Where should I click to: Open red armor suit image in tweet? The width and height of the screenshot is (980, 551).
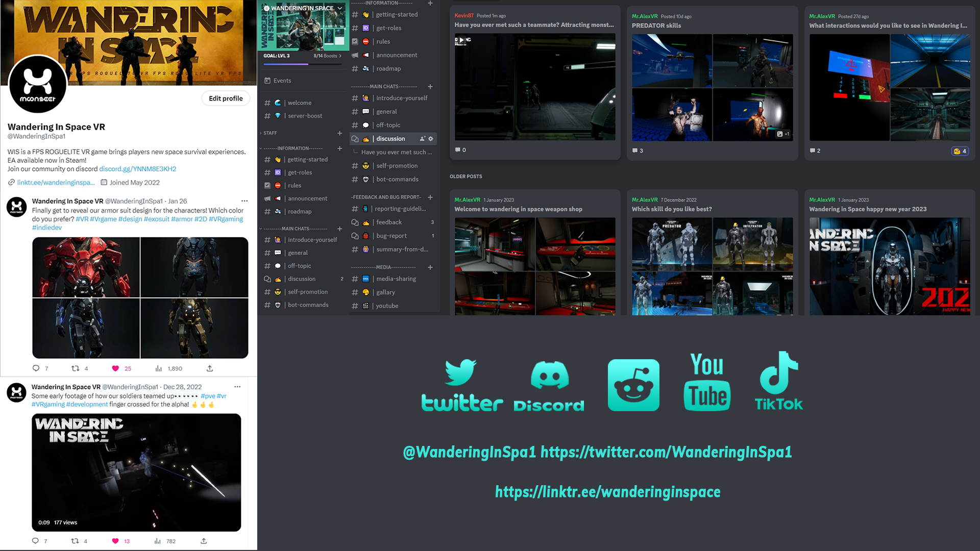(86, 267)
